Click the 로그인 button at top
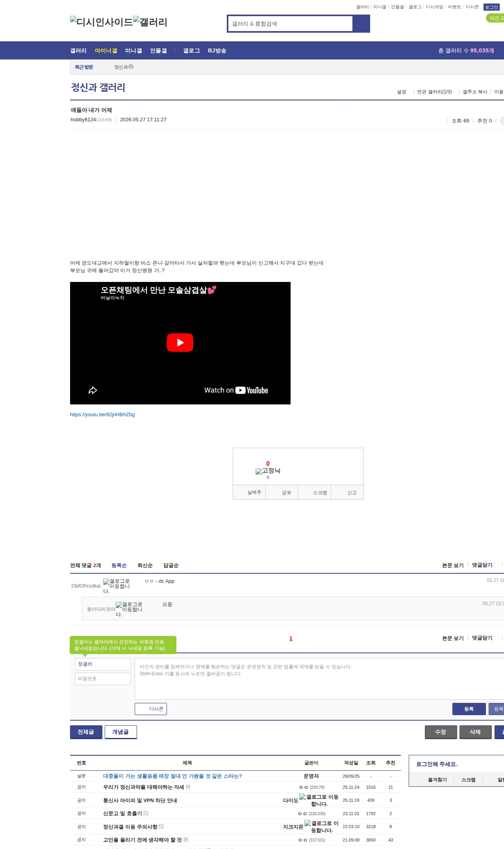Viewport: 504px width, 849px height. tap(491, 7)
